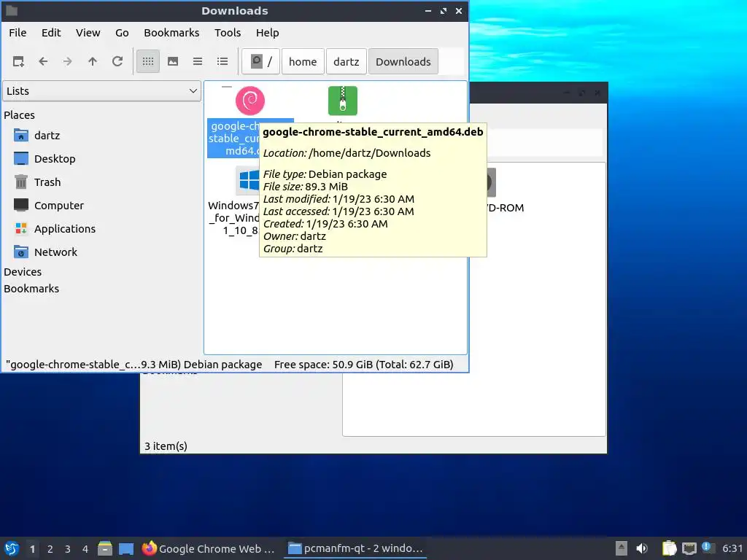Open the Edit menu
This screenshot has width=747, height=560.
(51, 33)
